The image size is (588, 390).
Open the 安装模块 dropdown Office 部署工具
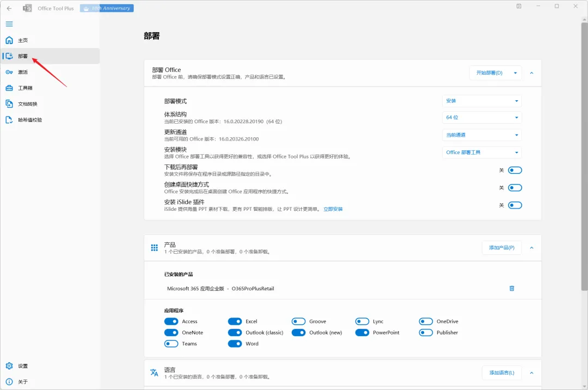(x=482, y=153)
